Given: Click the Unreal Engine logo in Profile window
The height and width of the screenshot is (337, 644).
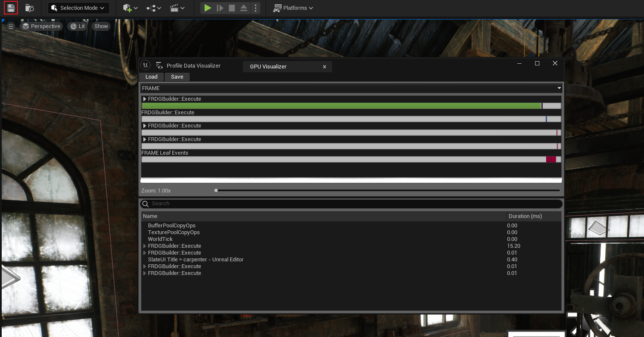Looking at the screenshot, I should (145, 65).
